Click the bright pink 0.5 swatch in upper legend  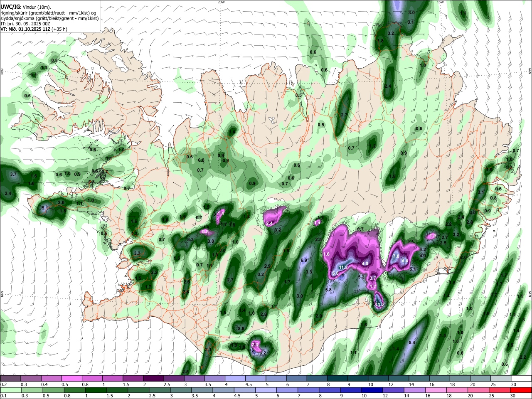click(x=71, y=379)
